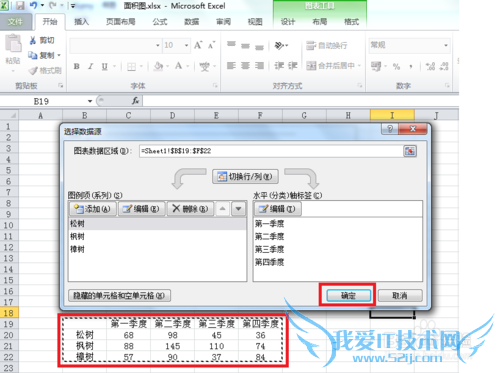Open the Undo history dropdown arrow

pos(42,5)
